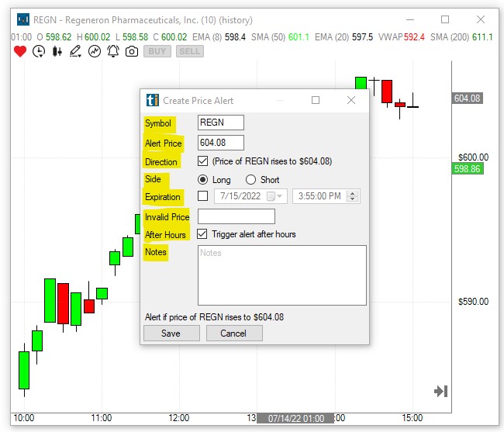Screen dimensions: 504x432
Task: Click inside the Notes text area
Action: (x=281, y=275)
